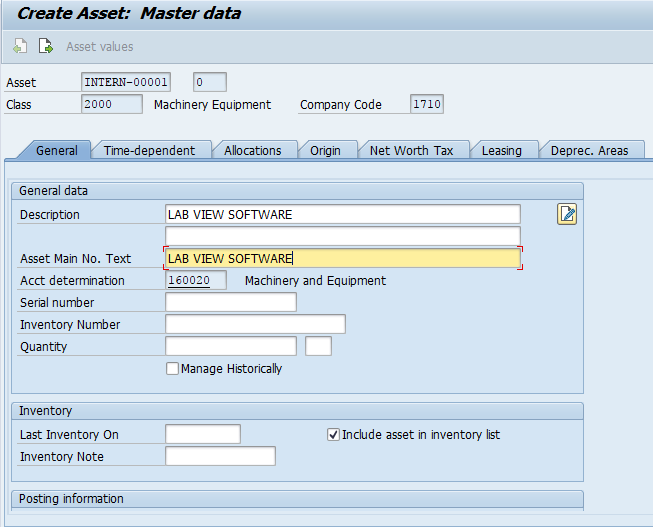The height and width of the screenshot is (527, 653).
Task: Click the next tab page toolbar icon
Action: coord(45,46)
